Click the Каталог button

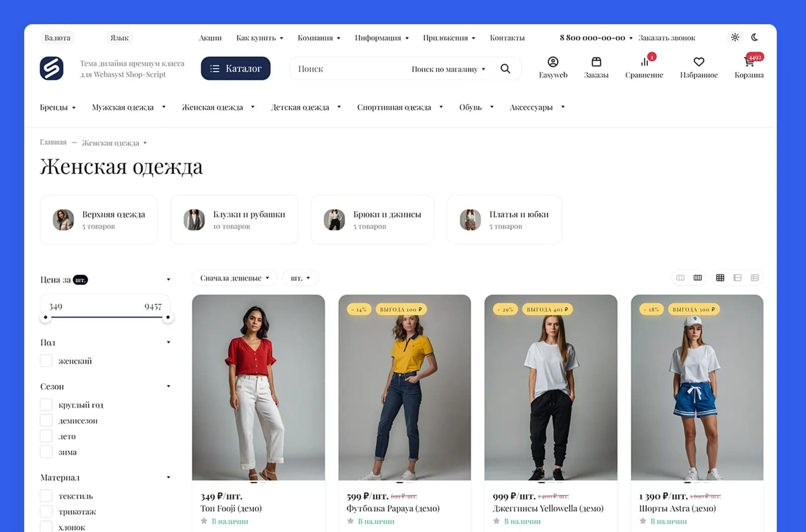pos(236,69)
